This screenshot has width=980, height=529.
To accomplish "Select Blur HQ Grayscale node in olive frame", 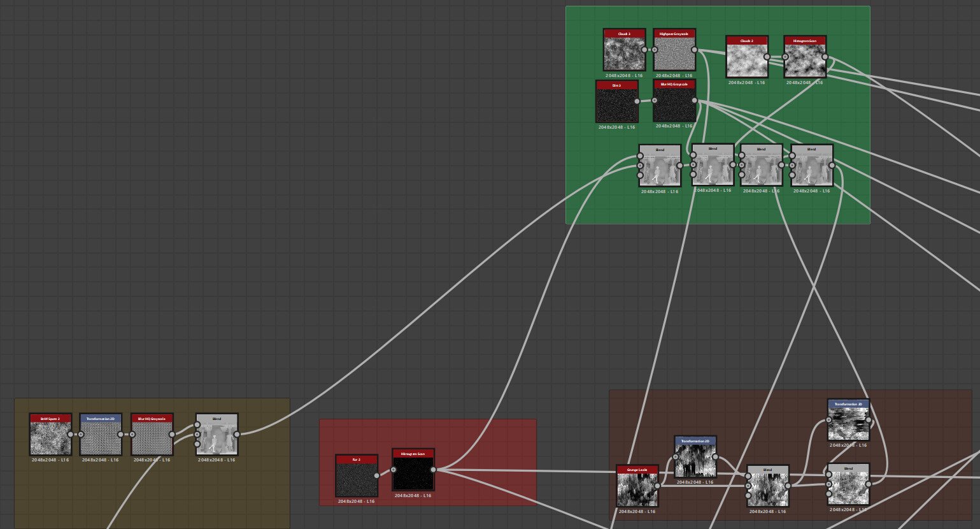I will pos(152,435).
